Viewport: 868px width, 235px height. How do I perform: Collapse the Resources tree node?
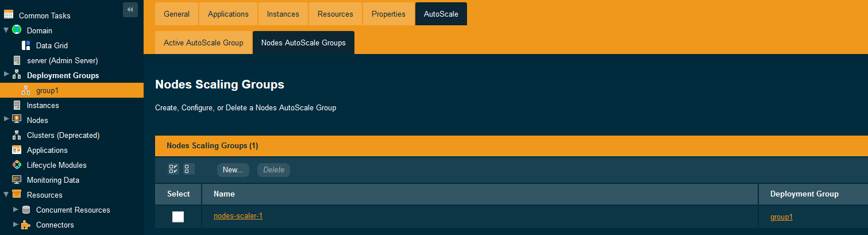[6, 194]
